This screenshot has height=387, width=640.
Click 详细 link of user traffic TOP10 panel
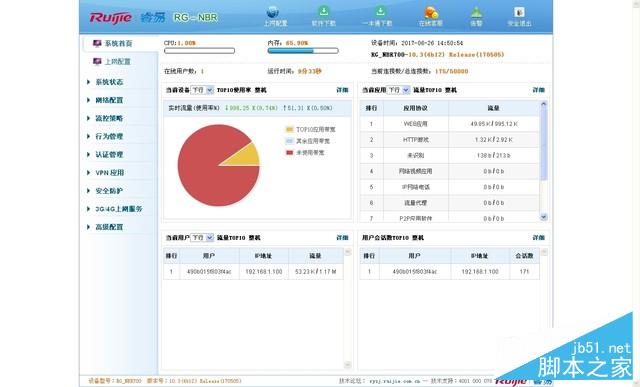[x=342, y=238]
